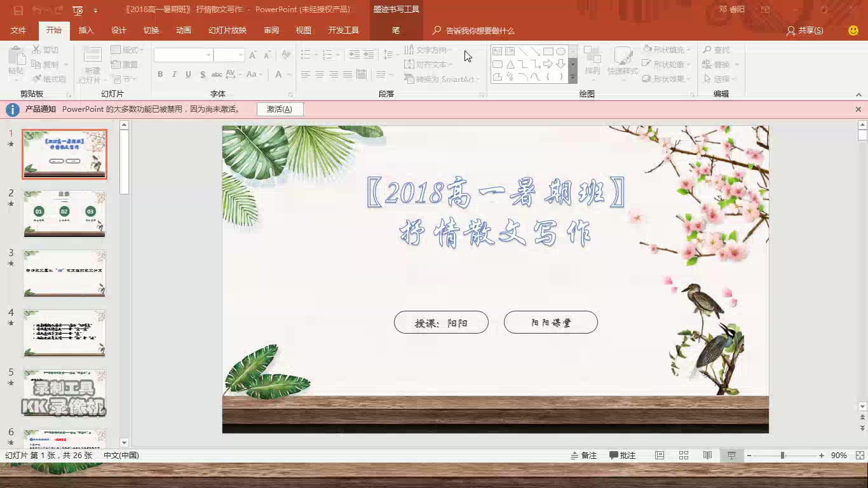Click the New Slide (新建幻灯片) icon
The height and width of the screenshot is (488, 868).
(93, 55)
